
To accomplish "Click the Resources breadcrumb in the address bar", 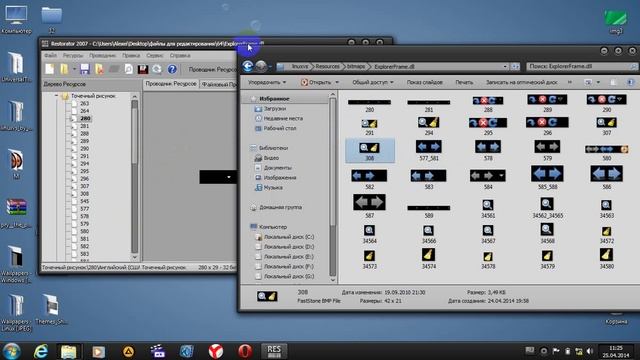I will [x=327, y=66].
